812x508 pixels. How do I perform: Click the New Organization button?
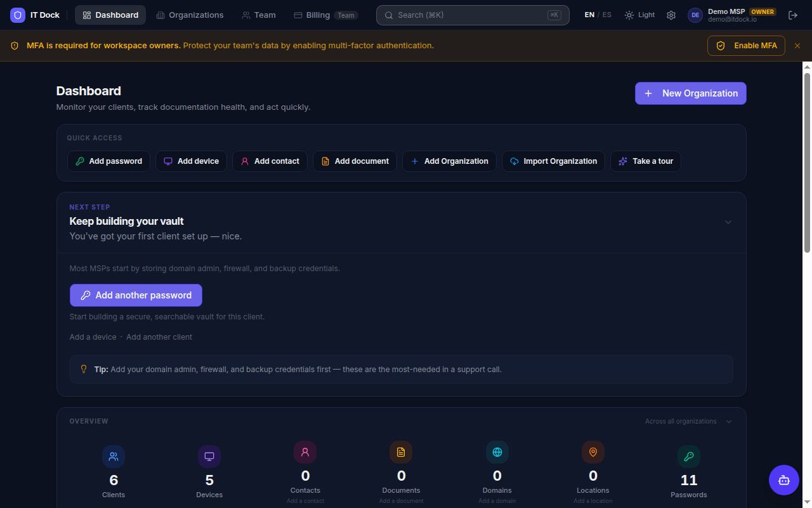coord(691,93)
